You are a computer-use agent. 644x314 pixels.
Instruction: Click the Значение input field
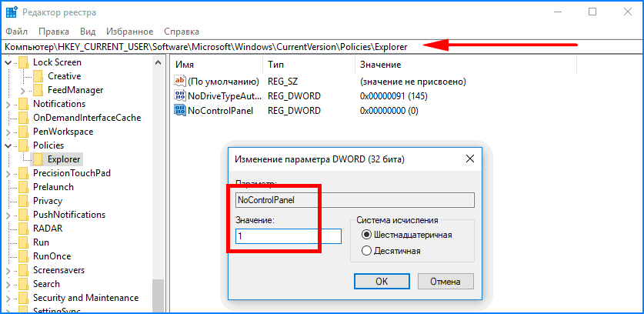pos(289,237)
